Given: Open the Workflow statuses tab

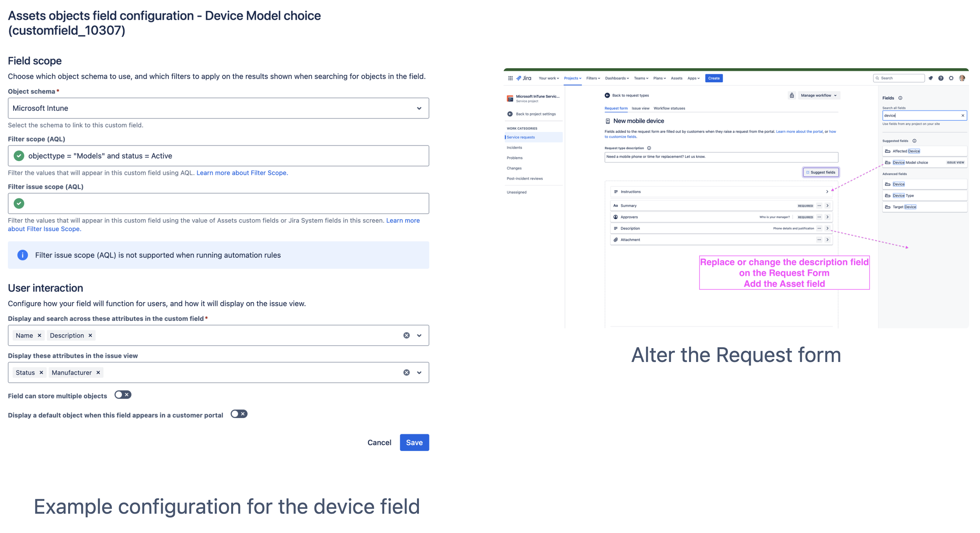Looking at the screenshot, I should tap(669, 108).
